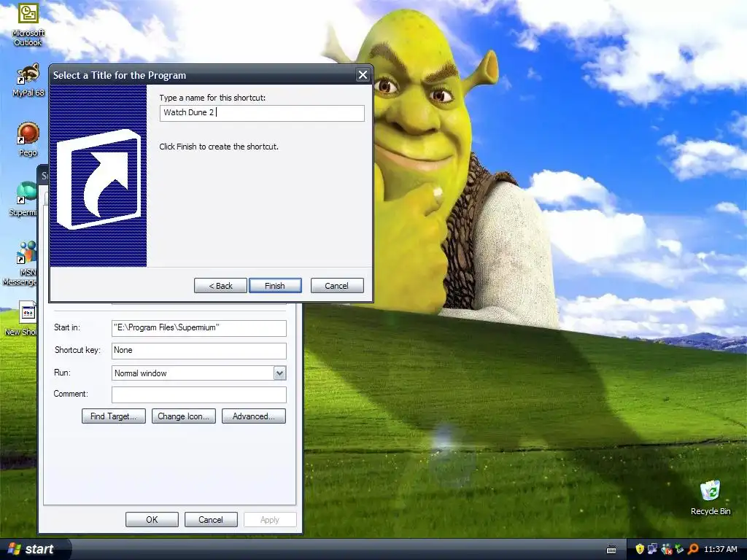Click the orange magnifier tray icon
This screenshot has height=560, width=747.
click(x=693, y=549)
